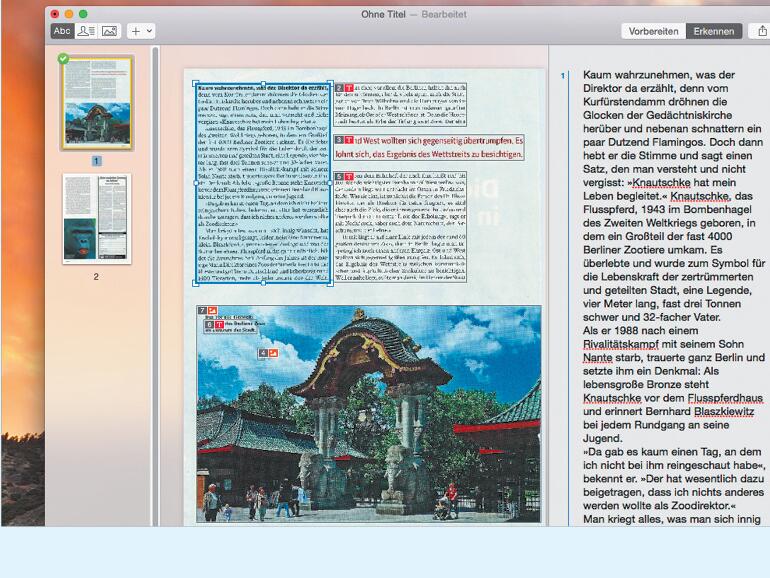Click the red T icon of region 5
Image resolution: width=770 pixels, height=578 pixels.
point(349,176)
